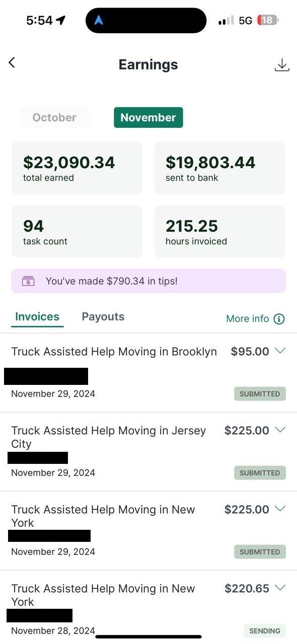The height and width of the screenshot is (644, 297).
Task: Tap the SENDING status badge
Action: (x=265, y=631)
